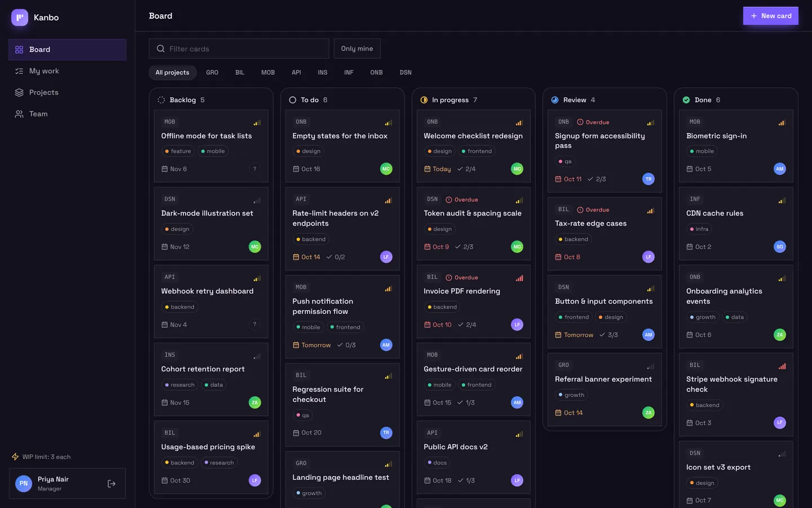This screenshot has height=508, width=812.
Task: Filter board by MOB project
Action: point(268,72)
